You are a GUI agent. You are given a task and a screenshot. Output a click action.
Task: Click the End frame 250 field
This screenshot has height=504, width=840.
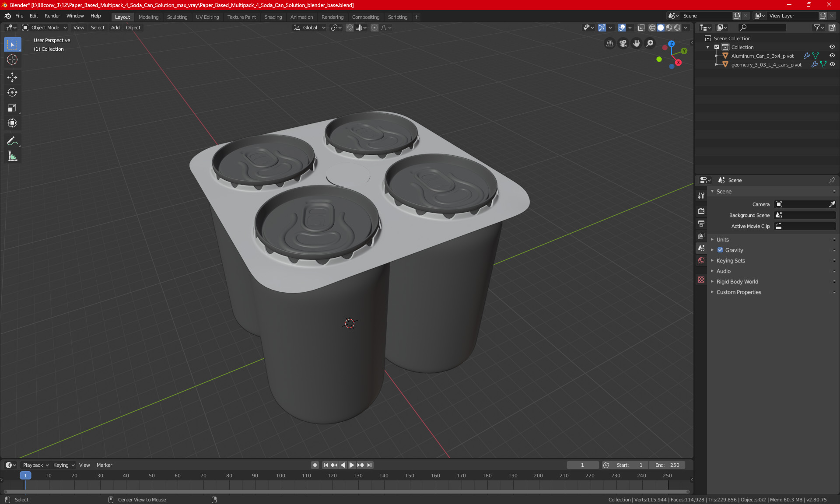[667, 465]
